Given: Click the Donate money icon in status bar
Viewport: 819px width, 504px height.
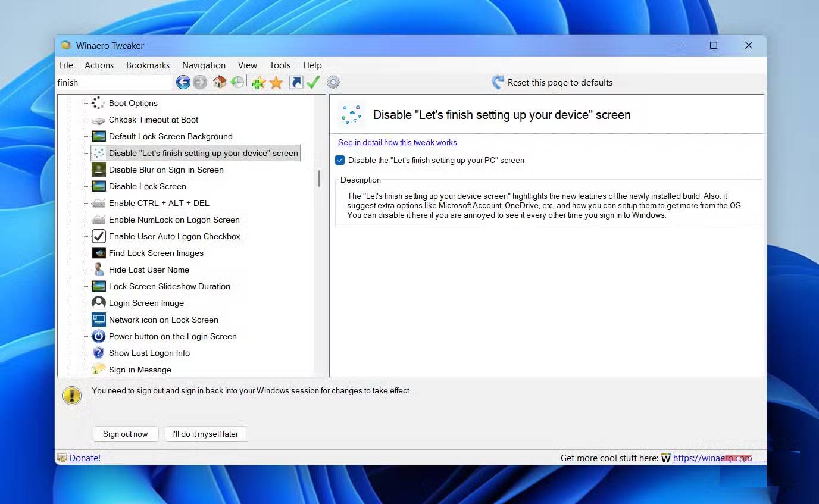Looking at the screenshot, I should [x=62, y=458].
